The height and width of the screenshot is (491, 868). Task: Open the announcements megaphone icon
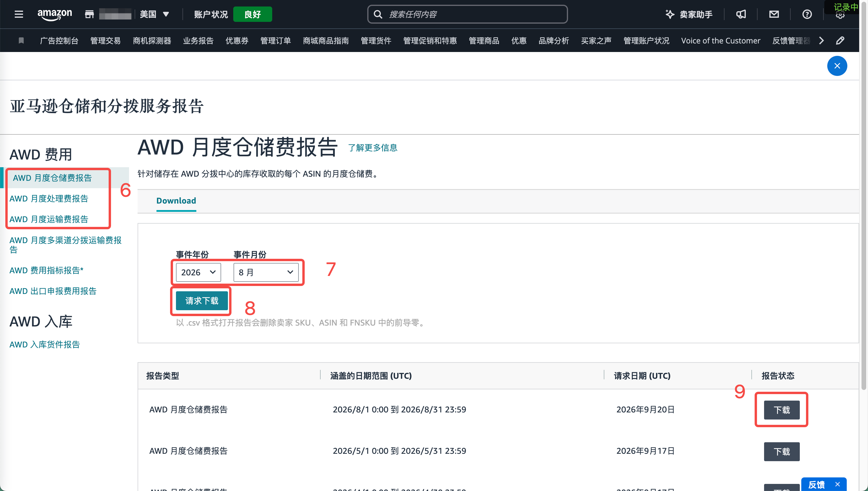click(741, 14)
